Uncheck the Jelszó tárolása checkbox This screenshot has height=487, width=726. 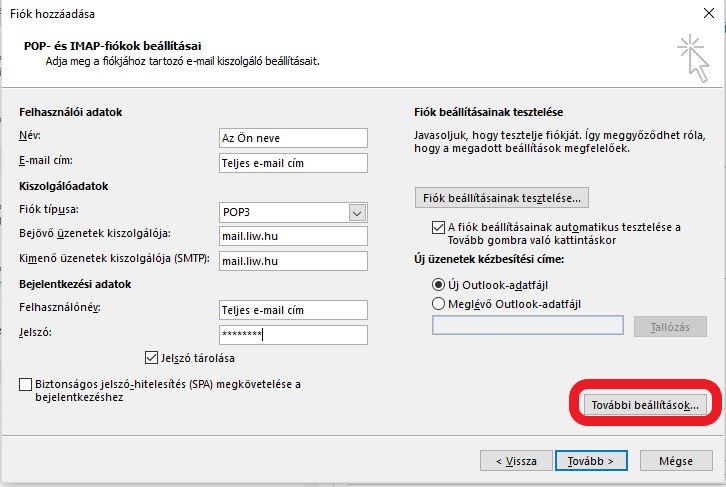152,358
